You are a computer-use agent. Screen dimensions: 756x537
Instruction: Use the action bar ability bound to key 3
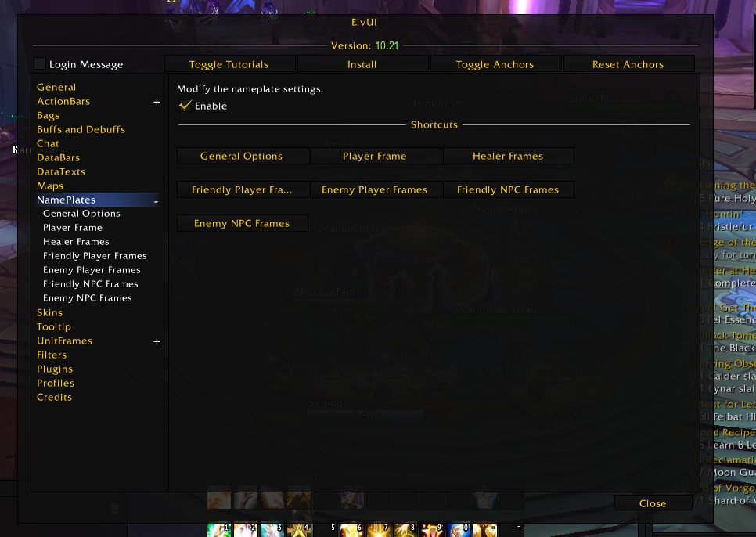click(x=272, y=530)
